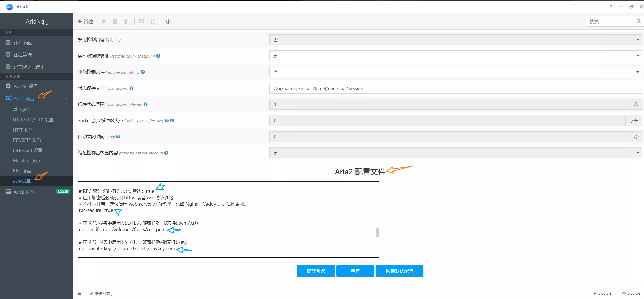Screen dimensions: 644x299
Task: Click the window help question mark
Action: (x=611, y=7)
